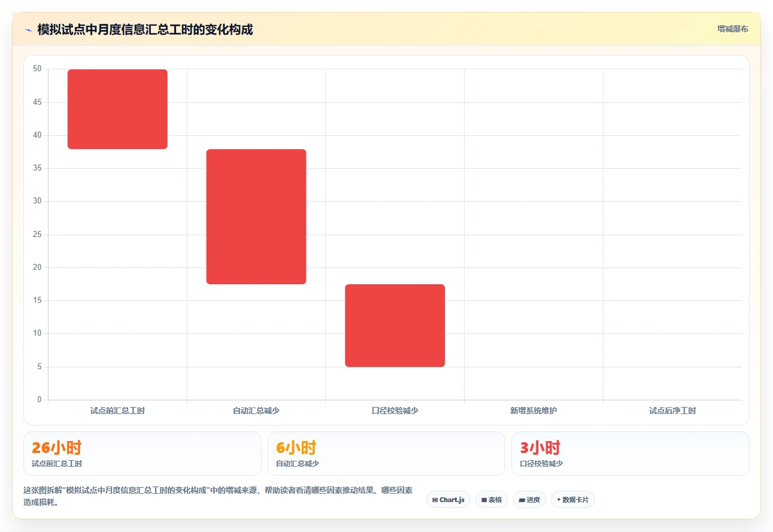Click the x-axis label 试点后净工时
773x532 pixels.
[x=672, y=411]
